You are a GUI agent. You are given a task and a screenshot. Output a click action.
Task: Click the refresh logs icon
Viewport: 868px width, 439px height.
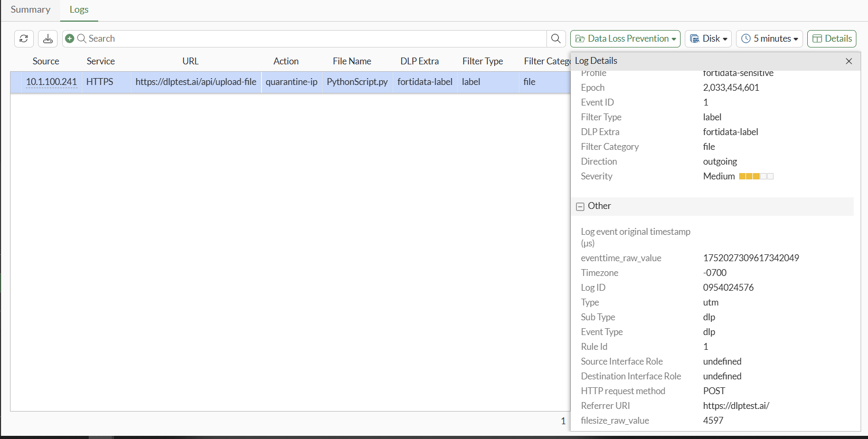click(24, 39)
